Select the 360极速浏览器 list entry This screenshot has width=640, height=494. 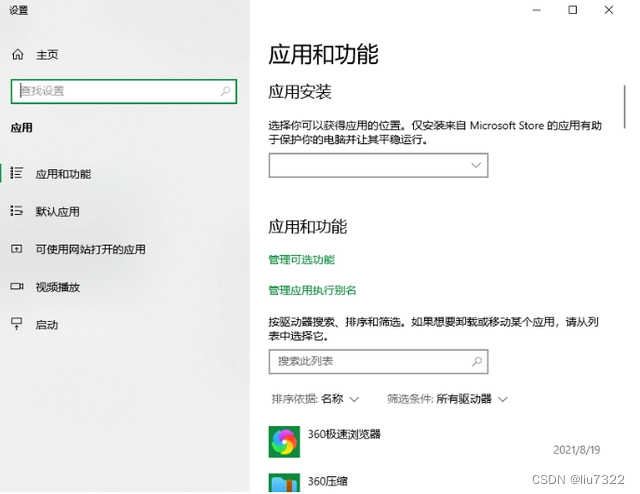435,442
